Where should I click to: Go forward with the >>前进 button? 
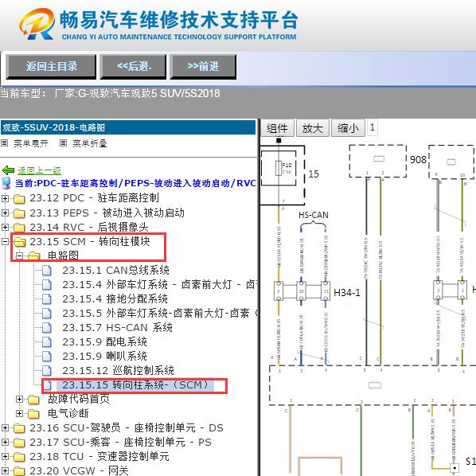point(203,67)
